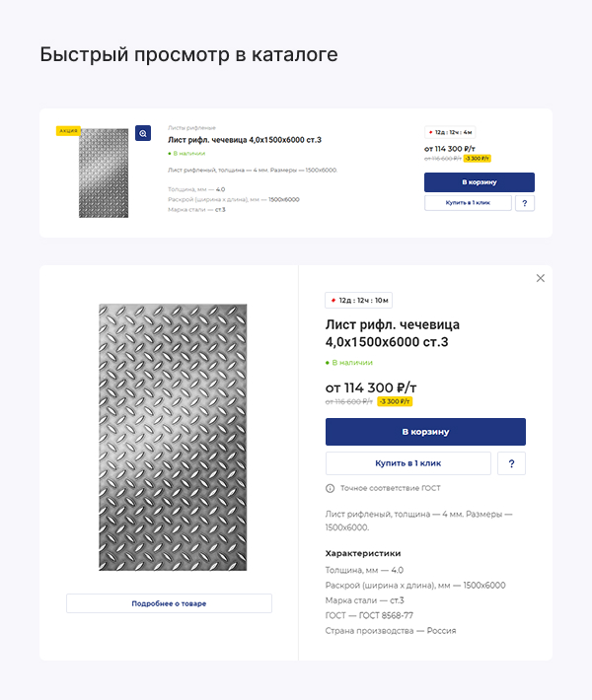
Task: Click the yellow АКЦИЯ badge
Action: (69, 130)
